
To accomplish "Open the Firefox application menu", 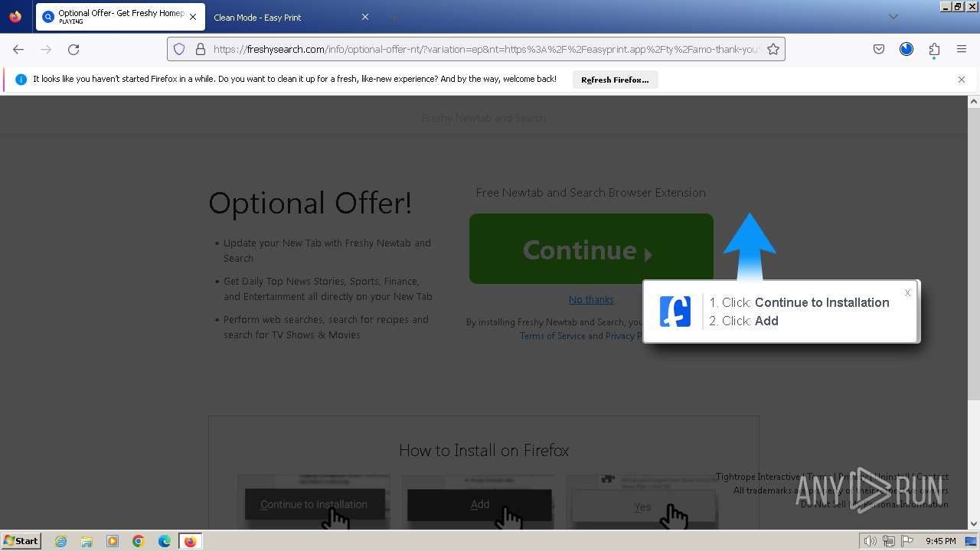I will pyautogui.click(x=962, y=49).
